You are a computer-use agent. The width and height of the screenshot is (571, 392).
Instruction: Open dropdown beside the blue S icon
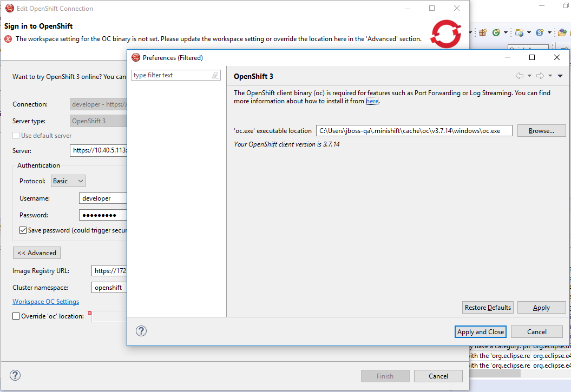coord(549,33)
